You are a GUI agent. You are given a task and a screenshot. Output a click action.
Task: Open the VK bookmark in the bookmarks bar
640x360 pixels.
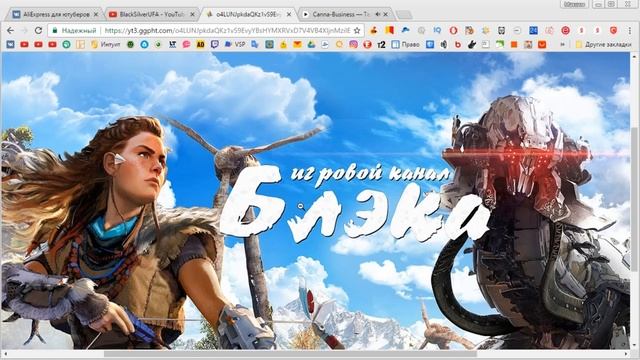(11, 44)
